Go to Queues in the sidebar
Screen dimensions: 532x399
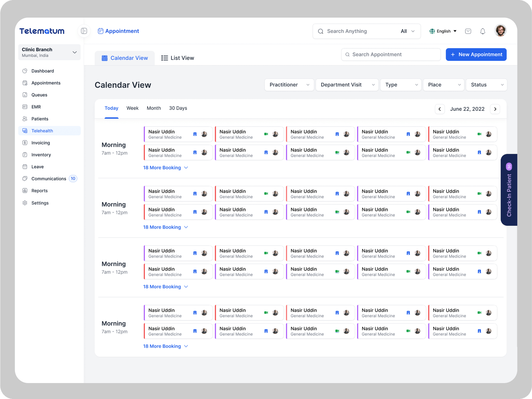(x=39, y=95)
